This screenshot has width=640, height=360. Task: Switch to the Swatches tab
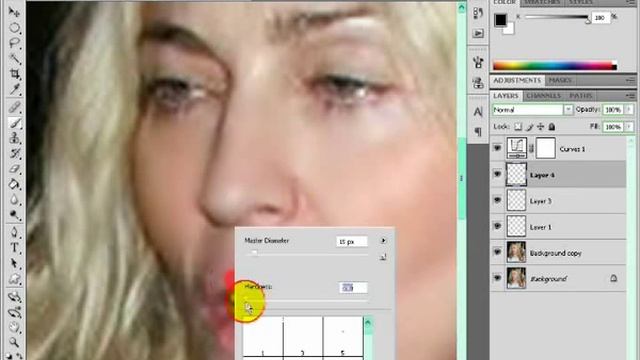coord(542,2)
